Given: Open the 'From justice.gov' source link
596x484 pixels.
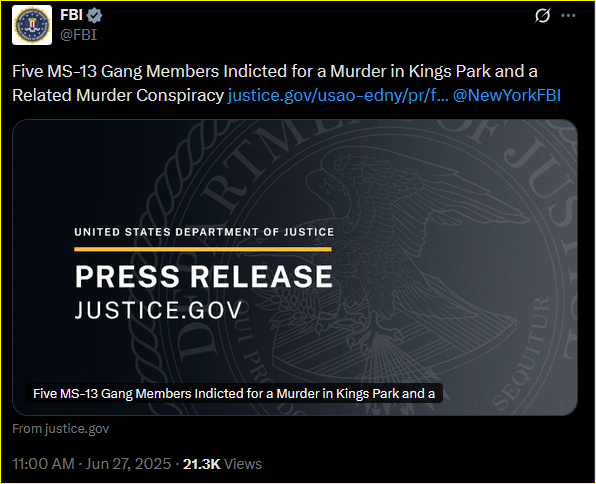Looking at the screenshot, I should pyautogui.click(x=60, y=428).
